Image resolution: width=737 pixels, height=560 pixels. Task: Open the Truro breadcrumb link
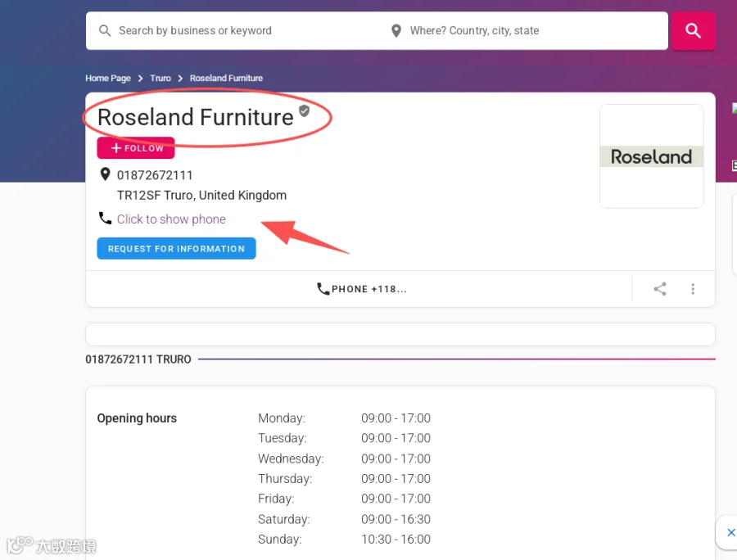click(x=161, y=78)
